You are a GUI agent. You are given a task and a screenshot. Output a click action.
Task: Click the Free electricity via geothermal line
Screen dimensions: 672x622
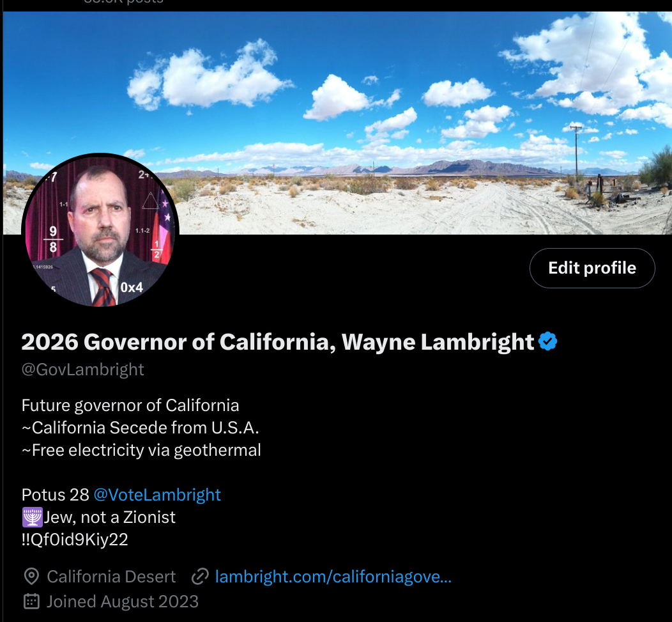pos(141,450)
